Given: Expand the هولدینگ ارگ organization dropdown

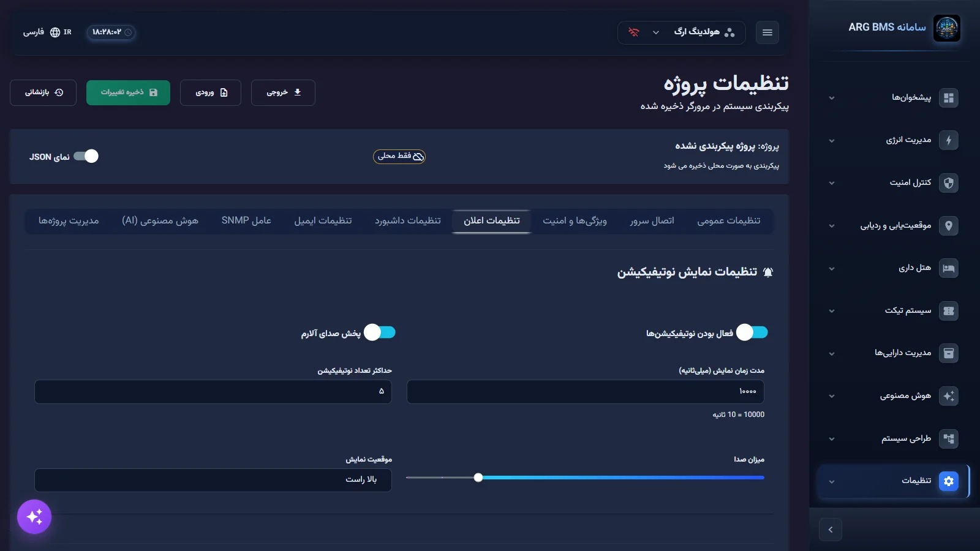Looking at the screenshot, I should (x=682, y=32).
